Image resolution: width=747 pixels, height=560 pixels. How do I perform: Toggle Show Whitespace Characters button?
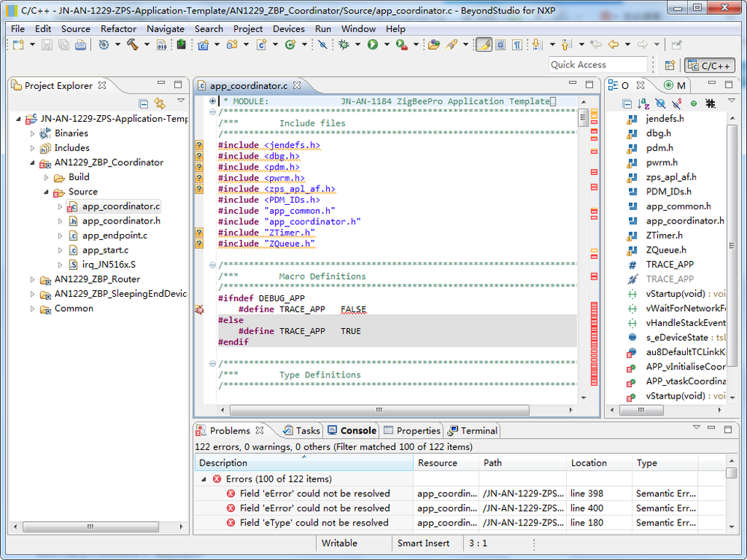[517, 45]
